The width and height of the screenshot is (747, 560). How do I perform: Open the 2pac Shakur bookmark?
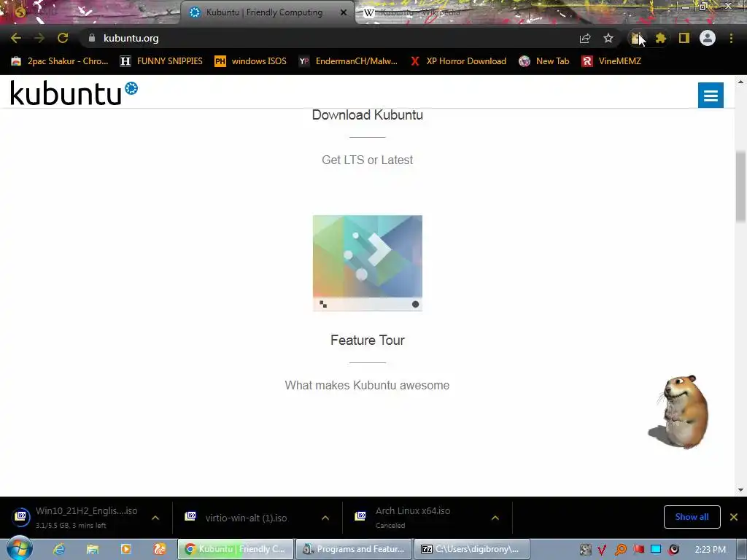(x=60, y=61)
